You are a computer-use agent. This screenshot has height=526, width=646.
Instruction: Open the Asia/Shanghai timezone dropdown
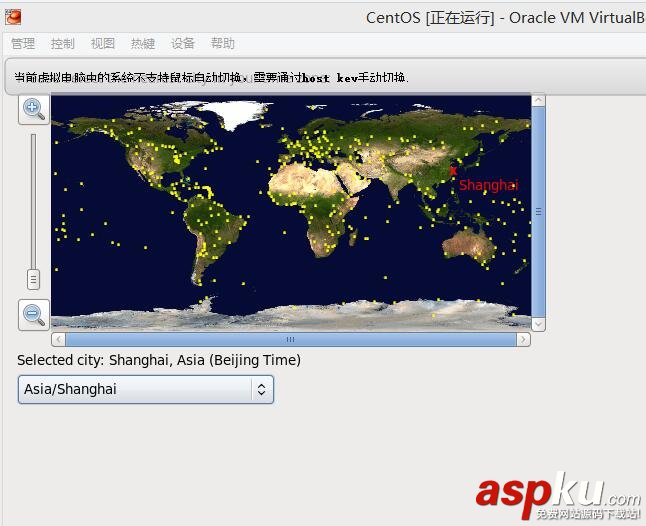pyautogui.click(x=146, y=389)
